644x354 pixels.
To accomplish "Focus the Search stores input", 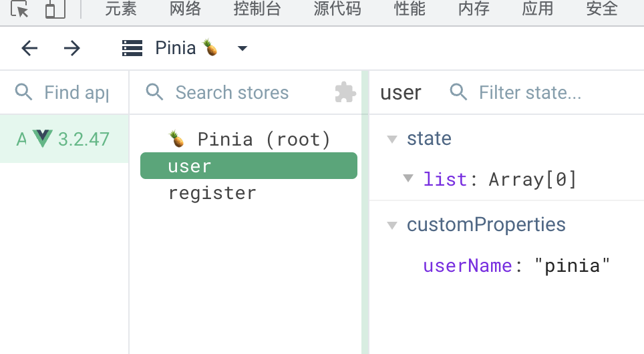I will tap(232, 92).
